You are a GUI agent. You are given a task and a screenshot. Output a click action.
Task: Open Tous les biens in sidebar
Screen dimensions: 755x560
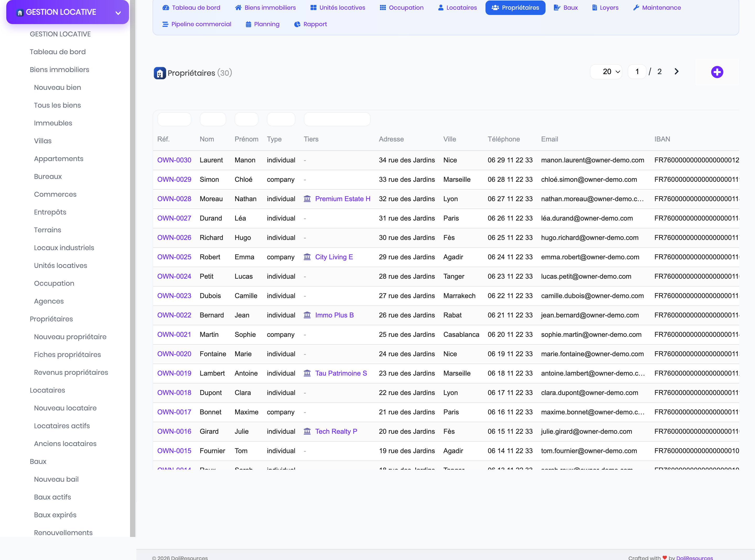[x=57, y=105]
